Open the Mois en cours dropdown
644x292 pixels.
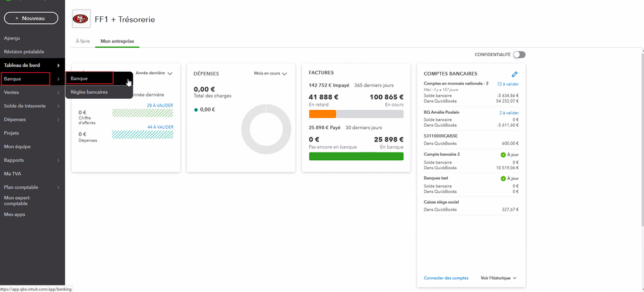(270, 73)
